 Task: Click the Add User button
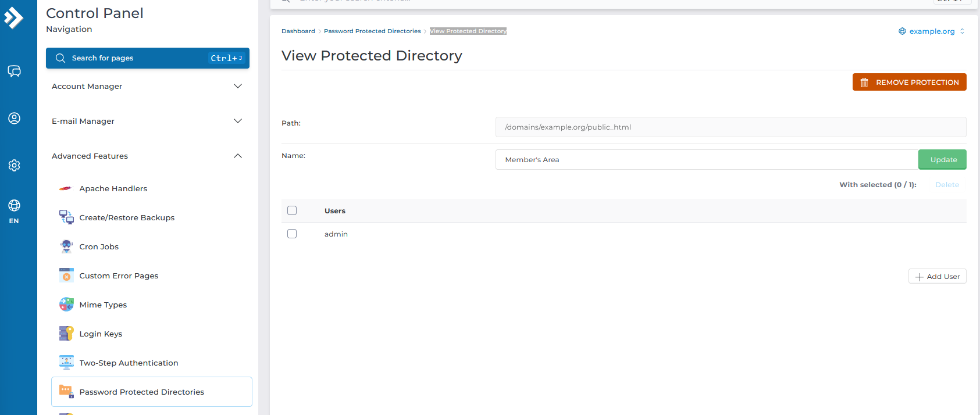pos(937,276)
